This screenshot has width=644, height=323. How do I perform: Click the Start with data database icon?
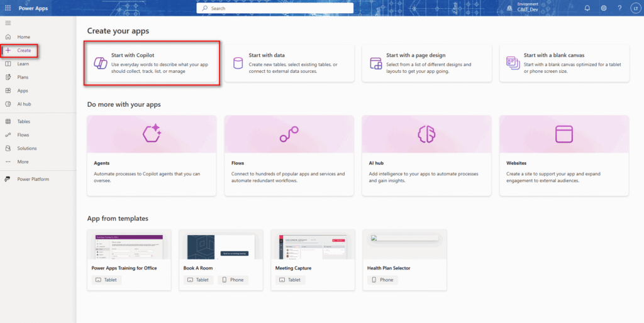coord(238,63)
